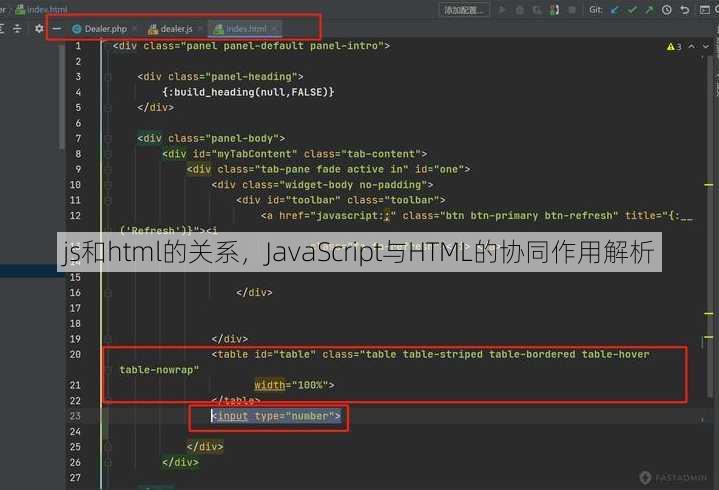
Task: Open the terminal window icon in toolbar
Action: (x=705, y=10)
